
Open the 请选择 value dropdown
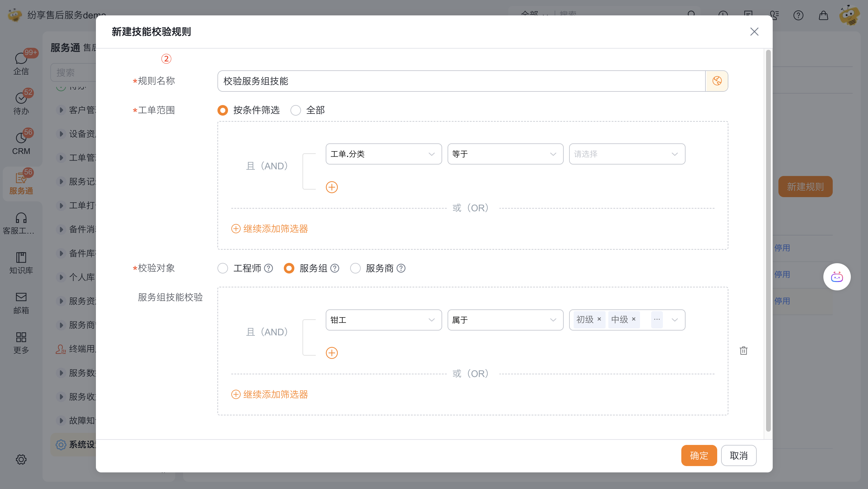pyautogui.click(x=626, y=154)
